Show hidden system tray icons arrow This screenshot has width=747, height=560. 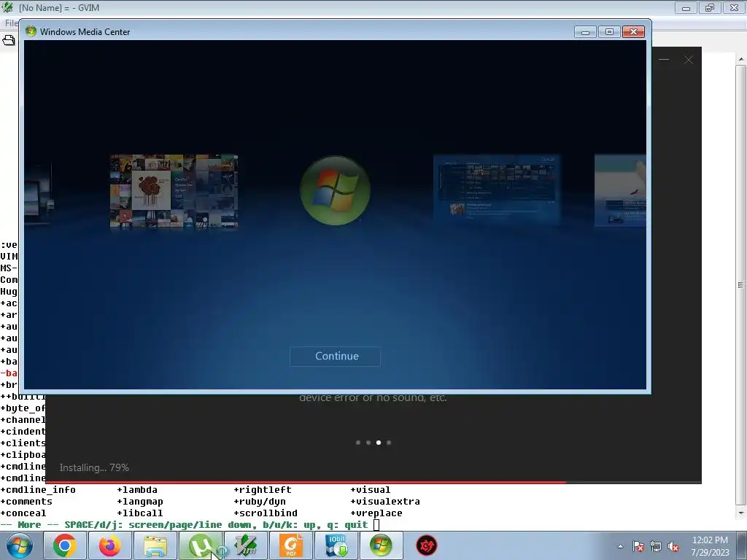tap(620, 546)
